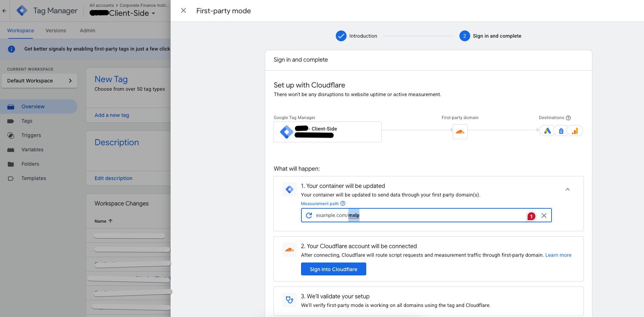The width and height of the screenshot is (644, 317).
Task: Click step 2 Sign in and complete
Action: tap(490, 36)
